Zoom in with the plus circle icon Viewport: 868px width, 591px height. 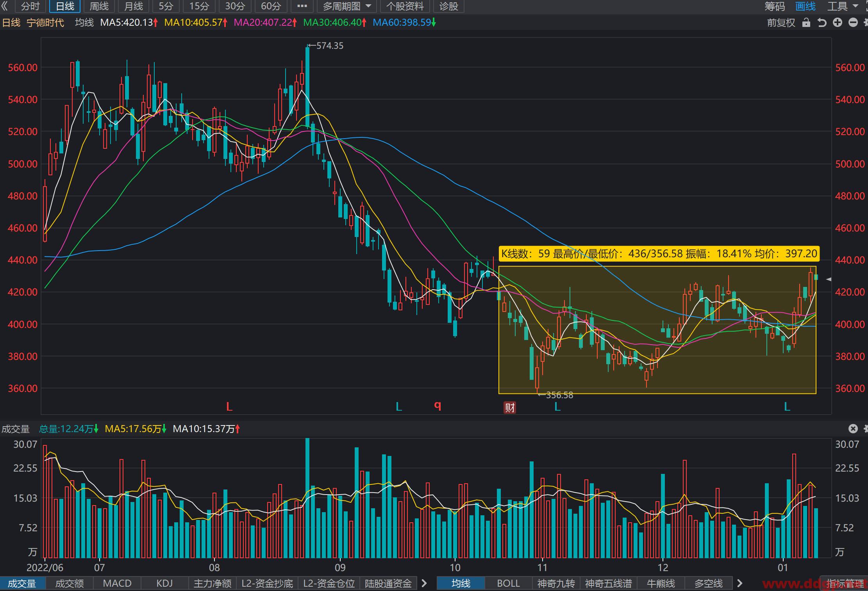838,23
